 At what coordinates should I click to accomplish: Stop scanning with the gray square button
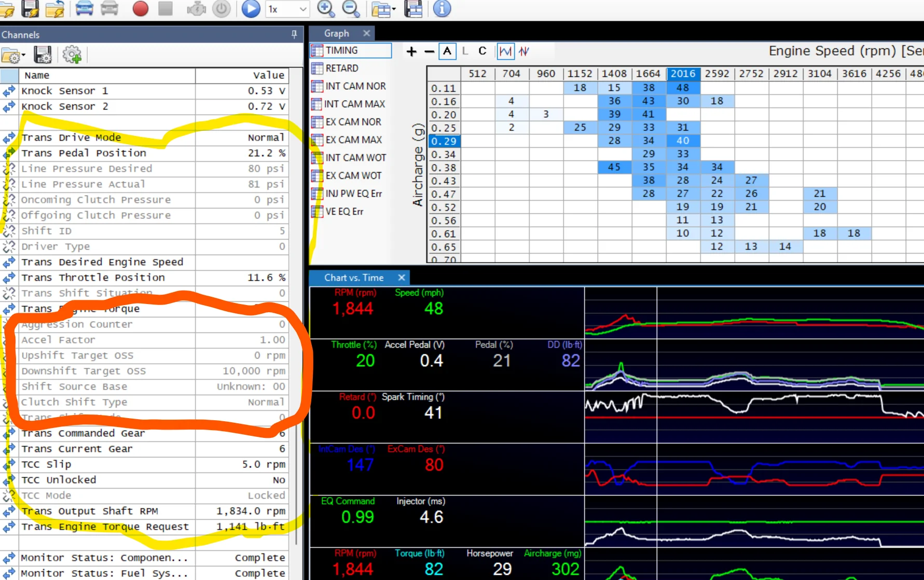click(x=166, y=8)
